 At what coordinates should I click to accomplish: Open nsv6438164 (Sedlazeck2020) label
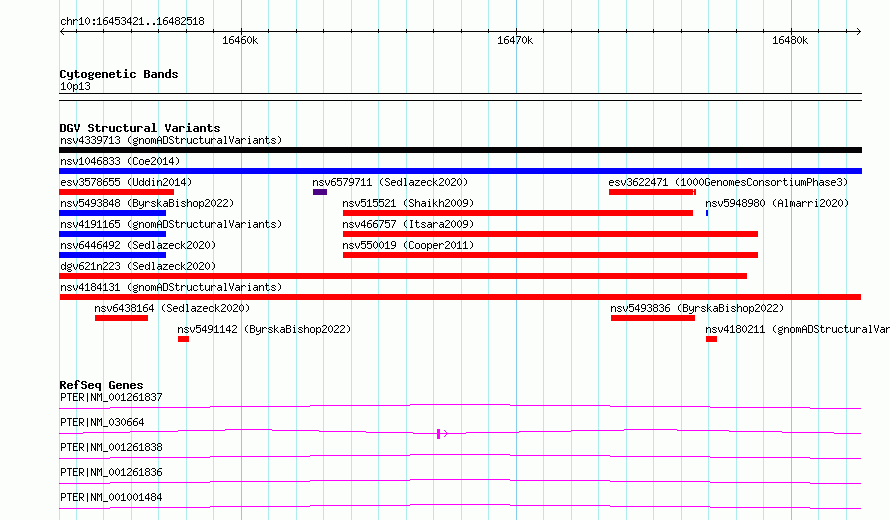[172, 308]
